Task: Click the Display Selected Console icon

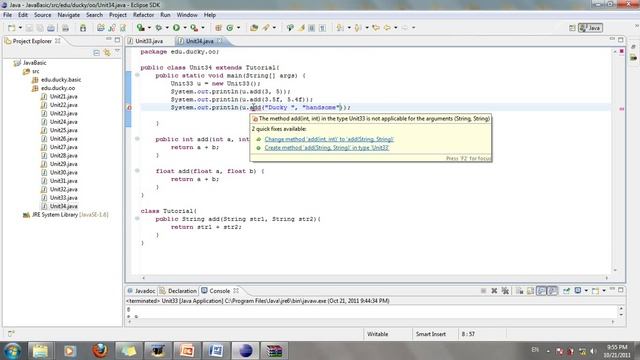Action: [x=578, y=291]
